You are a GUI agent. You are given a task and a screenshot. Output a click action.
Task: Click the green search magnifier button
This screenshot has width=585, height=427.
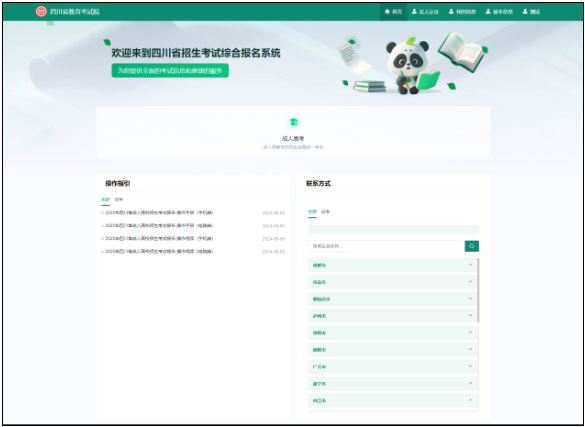[x=472, y=246]
